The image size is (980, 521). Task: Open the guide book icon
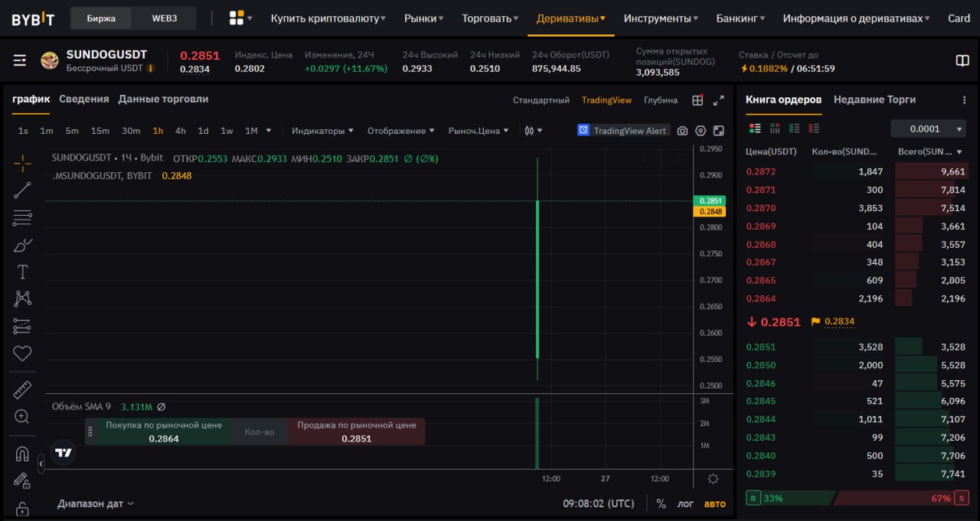click(x=962, y=60)
